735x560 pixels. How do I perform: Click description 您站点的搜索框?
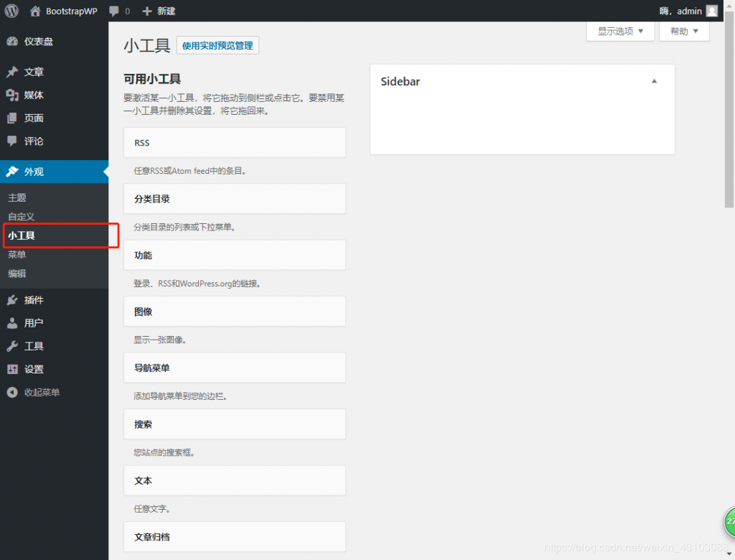coord(164,452)
